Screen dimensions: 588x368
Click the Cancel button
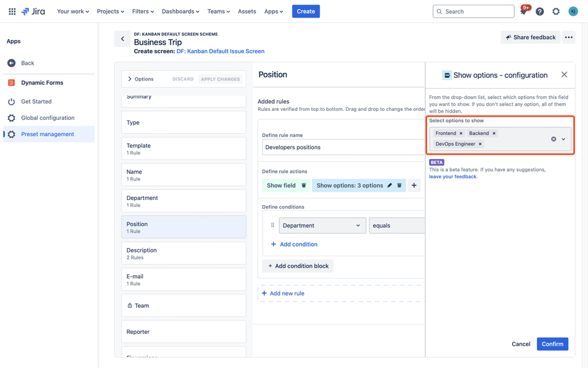pos(521,344)
